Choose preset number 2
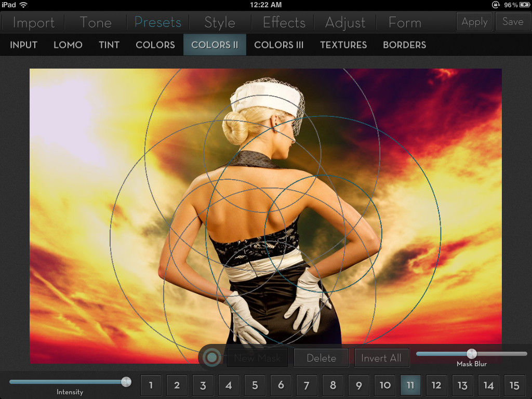This screenshot has height=399, width=532. pos(177,385)
